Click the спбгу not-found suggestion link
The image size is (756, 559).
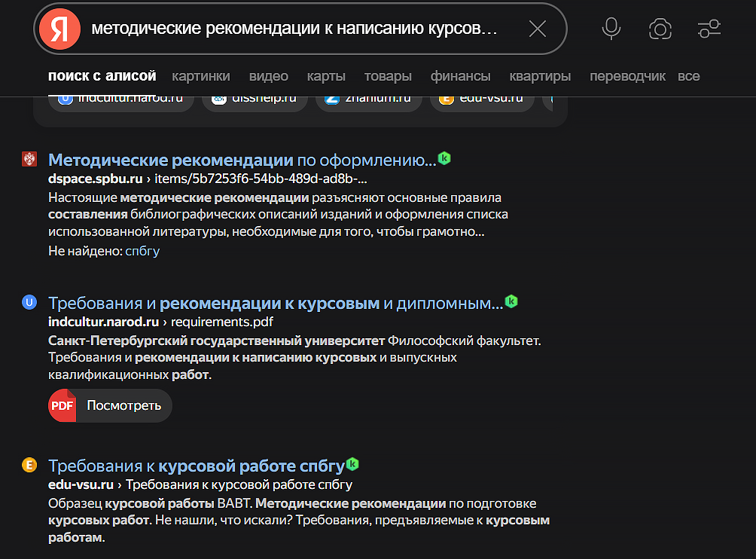coord(142,250)
